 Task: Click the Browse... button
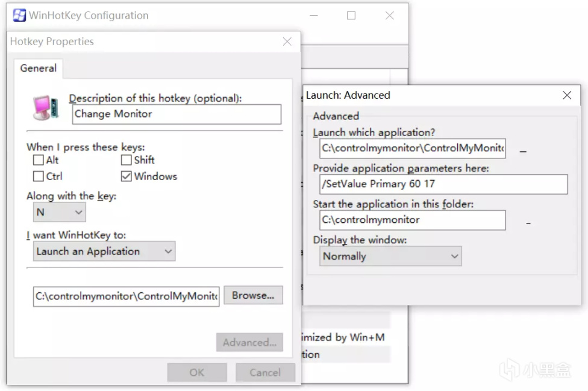[x=253, y=295]
